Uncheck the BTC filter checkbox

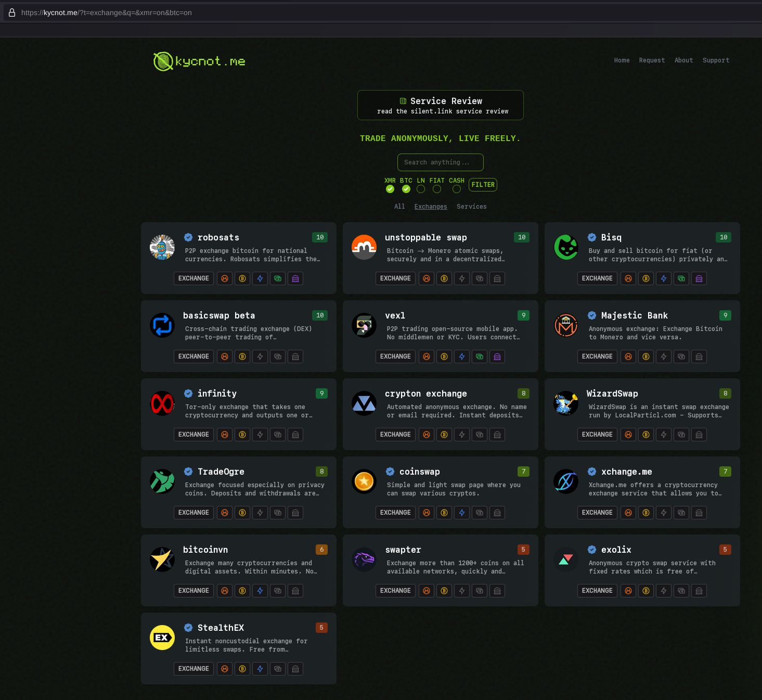coord(406,189)
